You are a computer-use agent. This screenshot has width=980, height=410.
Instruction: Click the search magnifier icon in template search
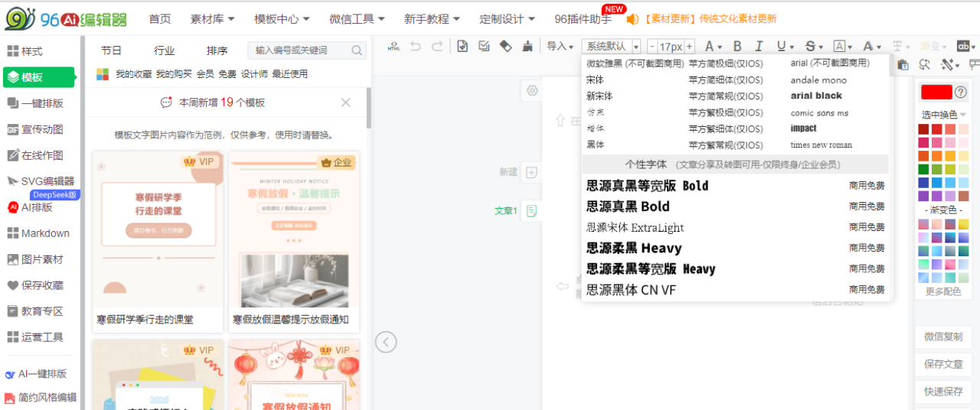tap(357, 50)
